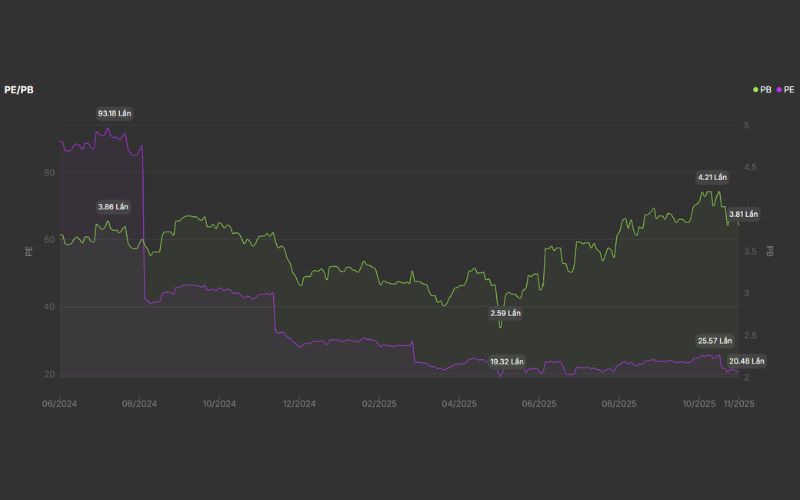Click the 93.18 Lần peak label

tap(114, 114)
